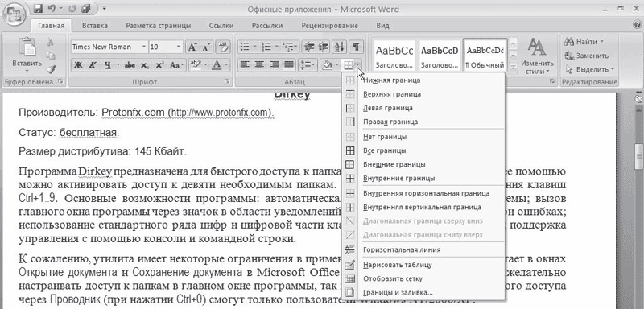Use the Format Painter brush
This screenshot has width=644, height=309.
pyautogui.click(x=51, y=69)
